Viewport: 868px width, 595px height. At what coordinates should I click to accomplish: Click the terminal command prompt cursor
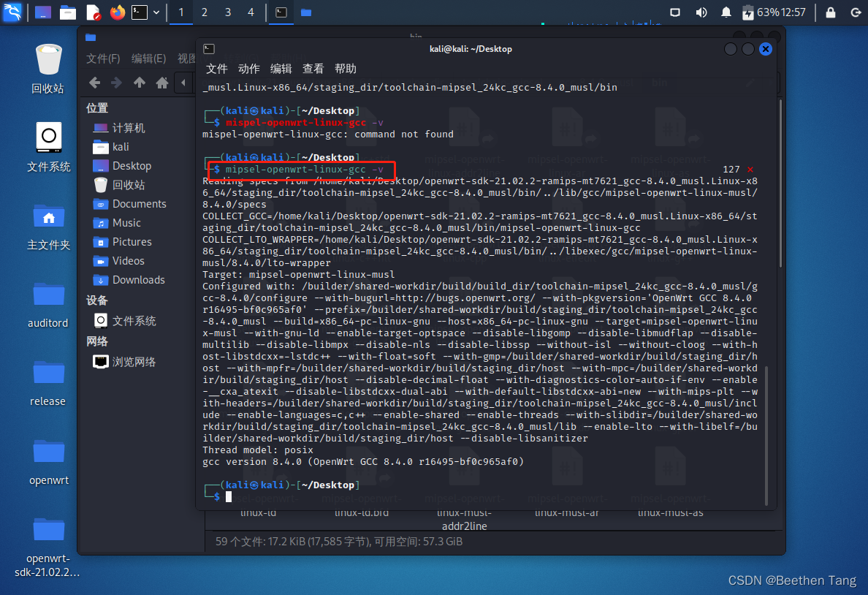[229, 496]
